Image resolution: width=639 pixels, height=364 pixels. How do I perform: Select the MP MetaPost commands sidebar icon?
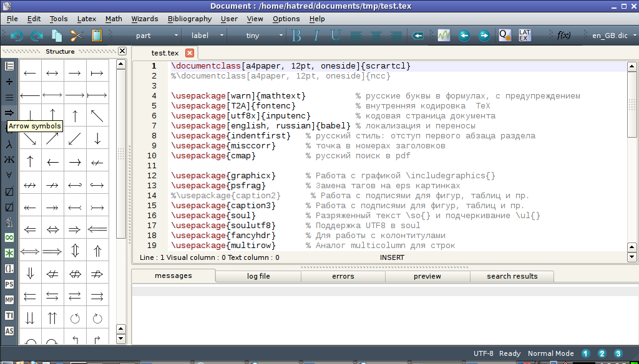pos(9,300)
